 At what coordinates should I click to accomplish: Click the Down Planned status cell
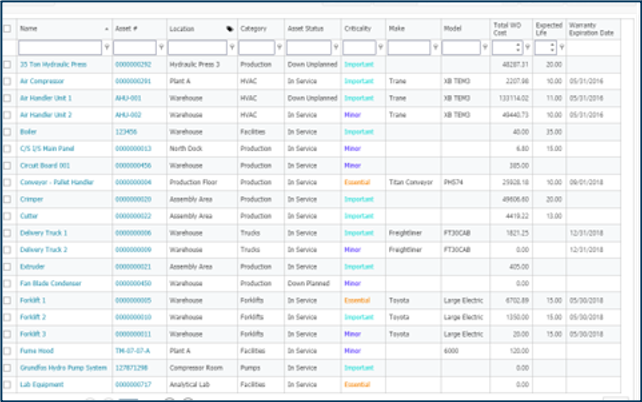pyautogui.click(x=309, y=283)
